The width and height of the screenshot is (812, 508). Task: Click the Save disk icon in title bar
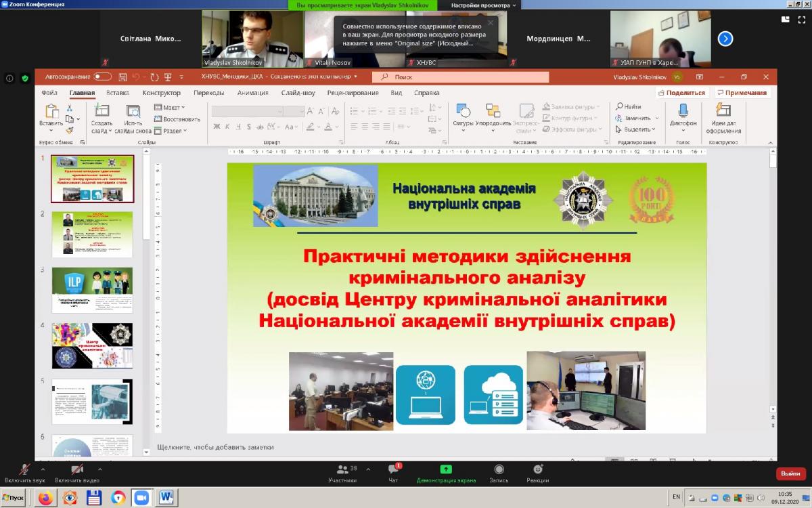tap(123, 77)
